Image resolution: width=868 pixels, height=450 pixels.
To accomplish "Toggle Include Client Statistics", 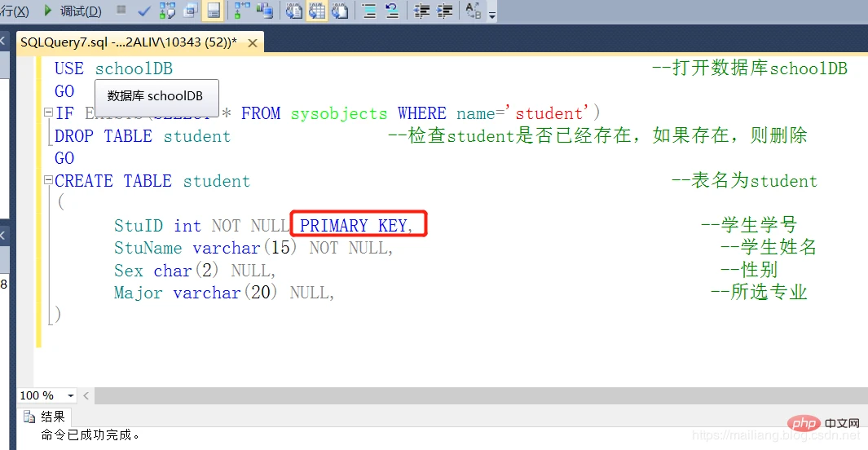I will (264, 11).
